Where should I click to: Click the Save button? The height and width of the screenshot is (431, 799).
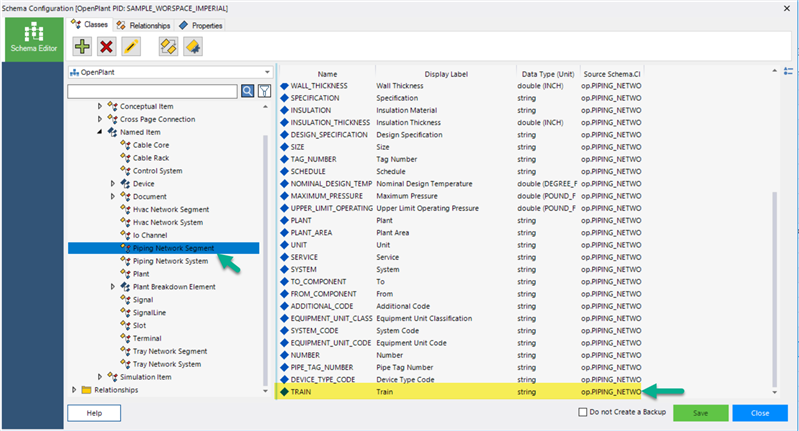701,413
